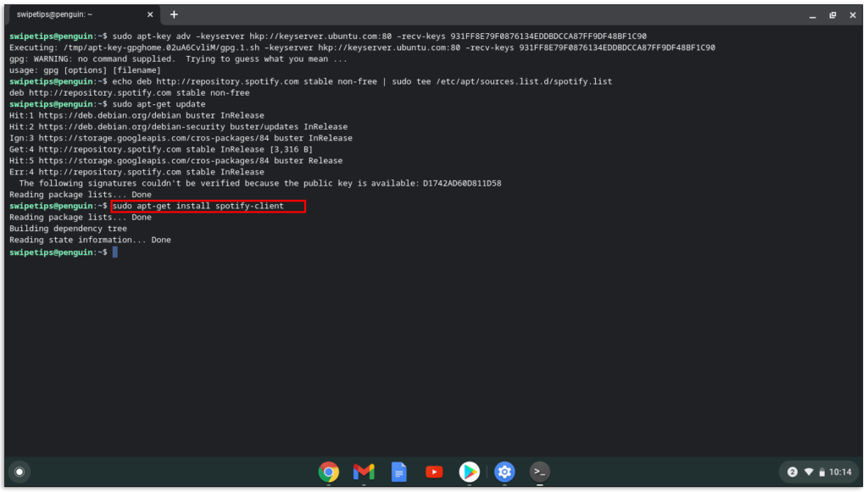Close the swipetips@penguin tab
Screen dimensions: 868x492
point(150,14)
